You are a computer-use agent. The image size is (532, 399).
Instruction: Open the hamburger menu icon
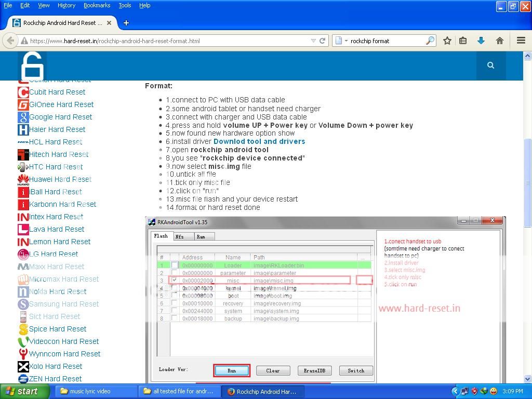[x=521, y=41]
